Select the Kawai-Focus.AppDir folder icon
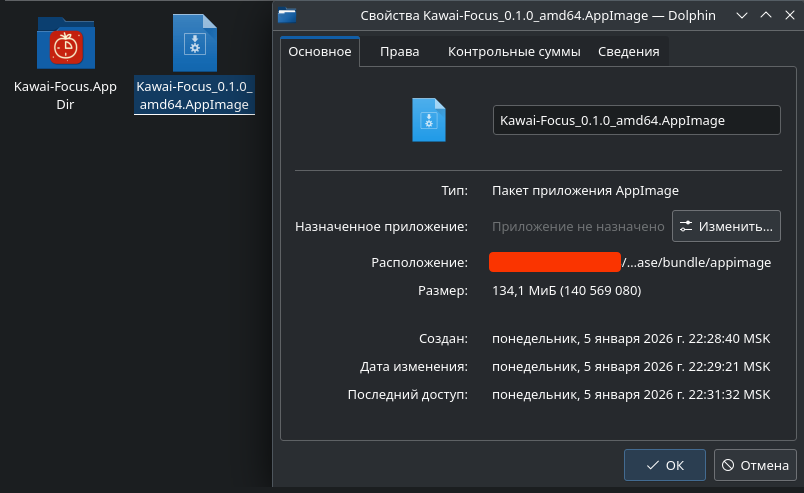 coord(65,43)
